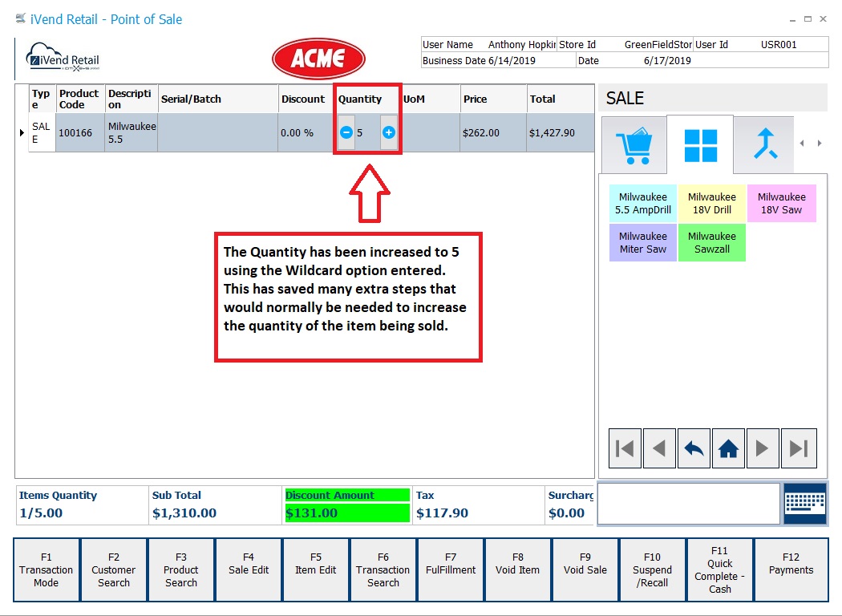Click the iVend Retail logo
842x616 pixels.
click(x=63, y=58)
